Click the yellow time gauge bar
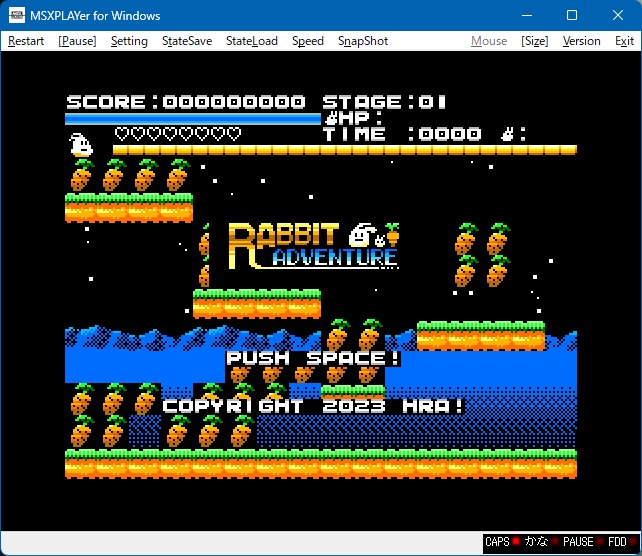The width and height of the screenshot is (642, 556). 345,150
